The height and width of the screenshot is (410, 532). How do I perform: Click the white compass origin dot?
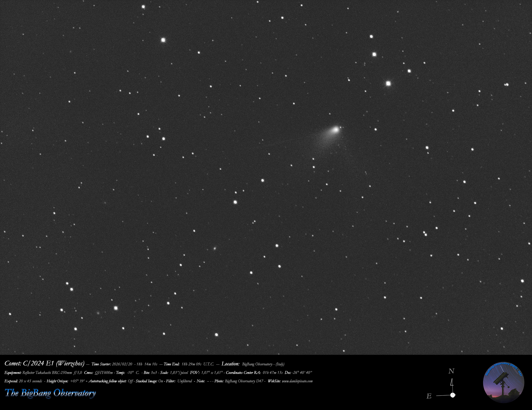pos(452,395)
